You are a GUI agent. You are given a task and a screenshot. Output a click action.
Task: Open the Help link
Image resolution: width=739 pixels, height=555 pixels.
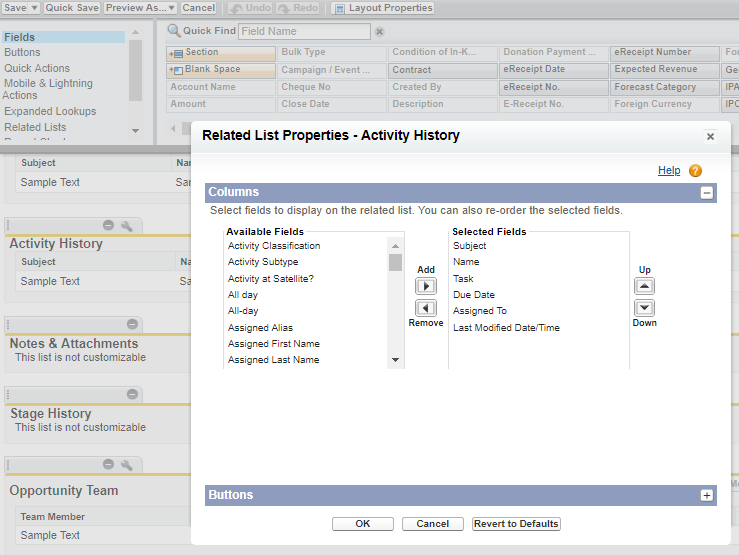(x=669, y=171)
